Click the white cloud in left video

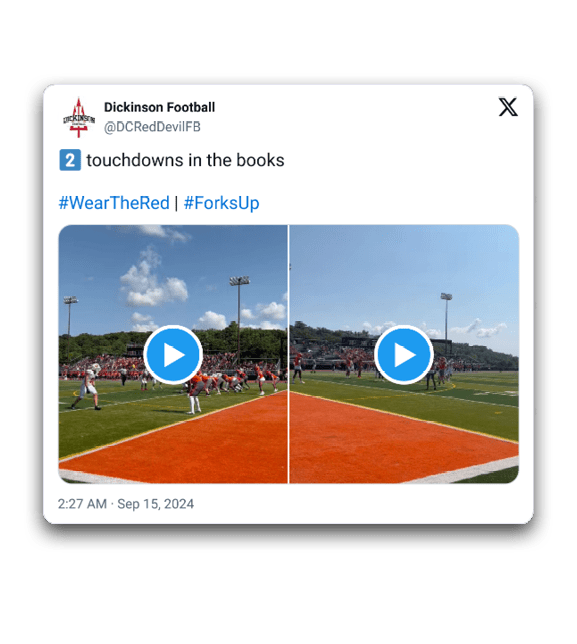pyautogui.click(x=153, y=283)
